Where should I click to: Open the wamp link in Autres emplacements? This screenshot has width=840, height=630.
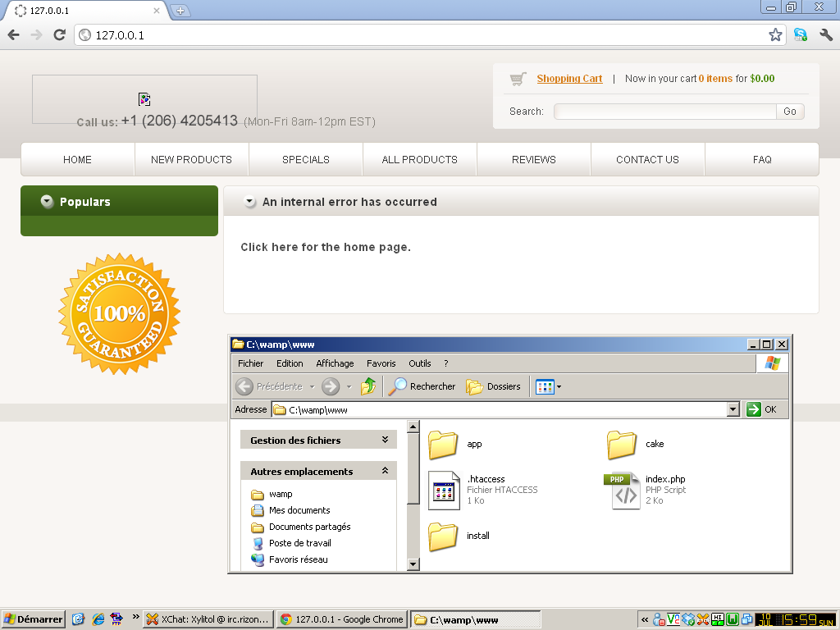point(272,494)
